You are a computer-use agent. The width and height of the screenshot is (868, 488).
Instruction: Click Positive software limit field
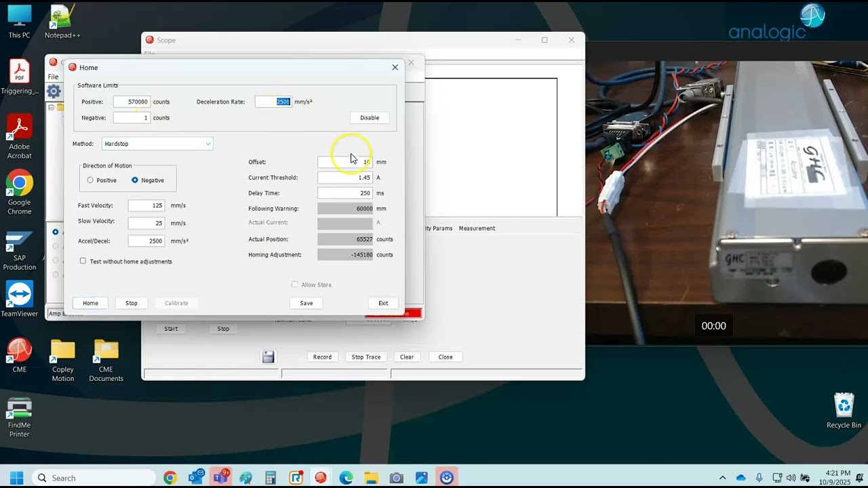[x=132, y=102]
